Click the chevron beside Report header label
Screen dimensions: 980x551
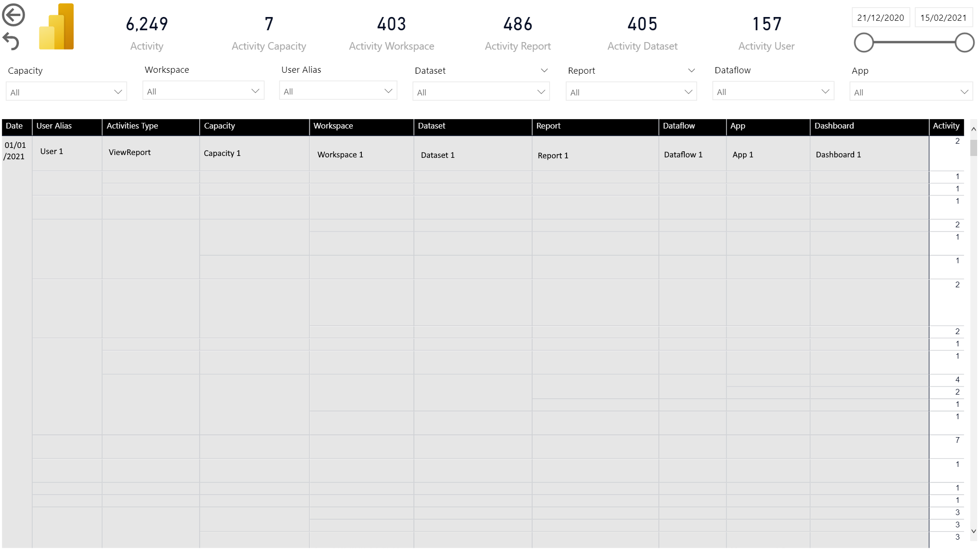(691, 70)
